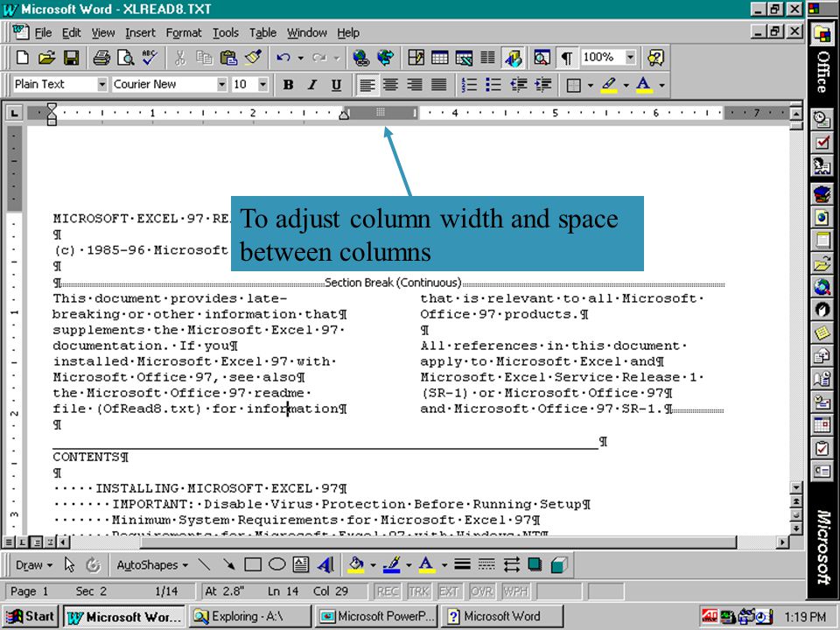Click the ruler tab type selector
The height and width of the screenshot is (630, 840).
click(15, 113)
